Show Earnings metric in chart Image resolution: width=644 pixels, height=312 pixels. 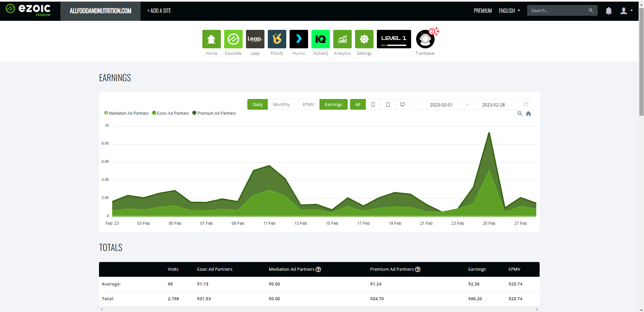(333, 104)
